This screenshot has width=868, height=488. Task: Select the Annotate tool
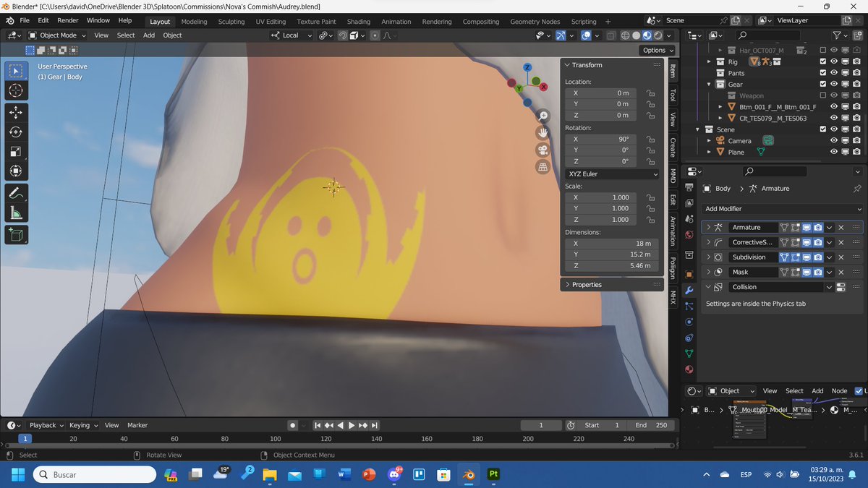(x=17, y=193)
